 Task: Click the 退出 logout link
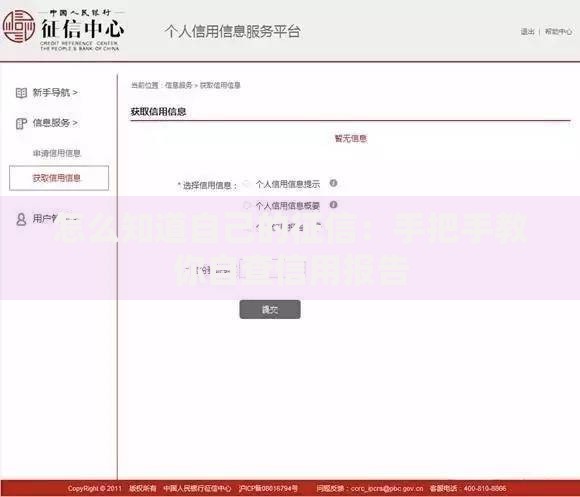pos(527,32)
